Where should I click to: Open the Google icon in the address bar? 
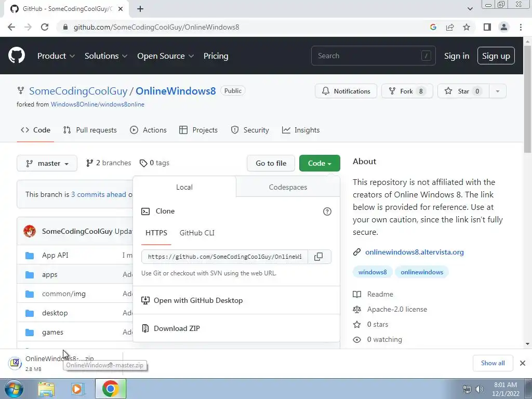(x=433, y=27)
